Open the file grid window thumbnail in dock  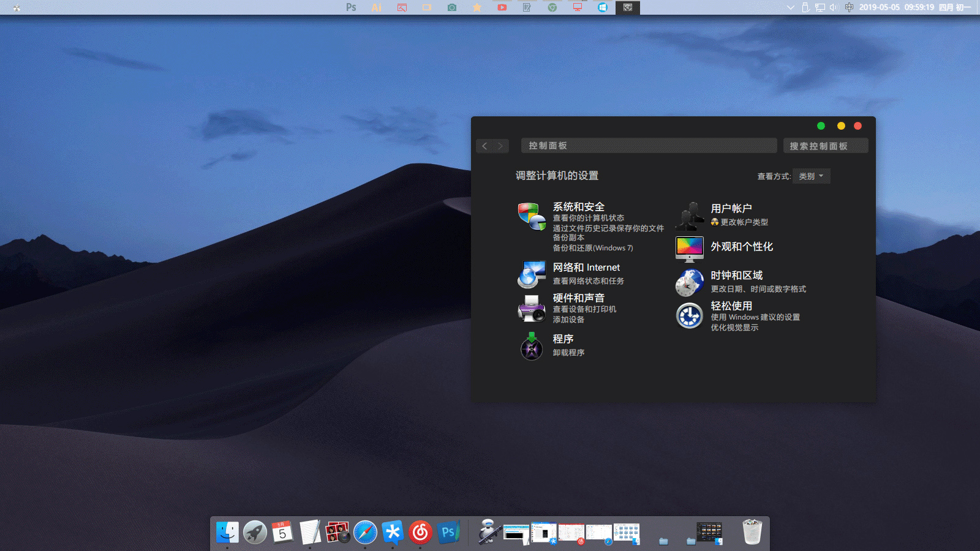tap(627, 533)
